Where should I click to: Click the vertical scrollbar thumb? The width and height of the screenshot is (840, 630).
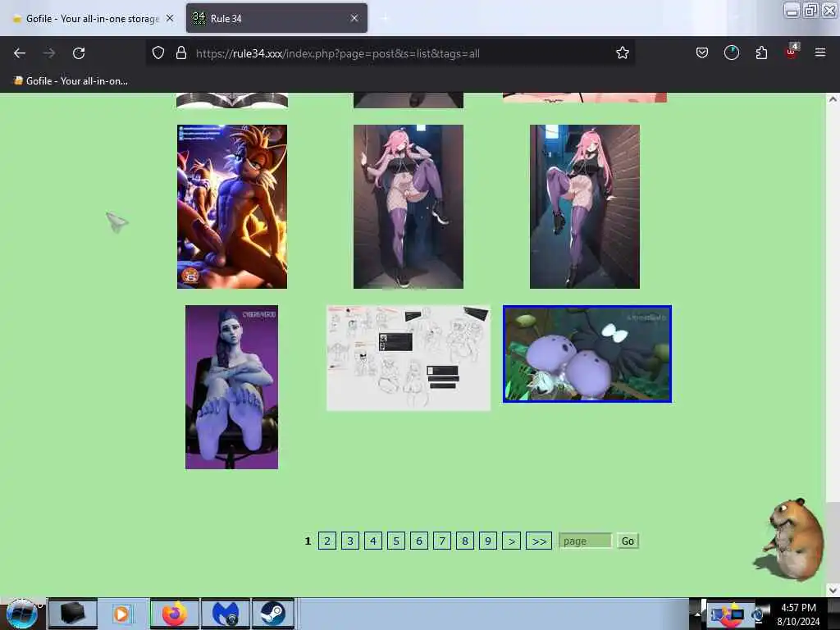[x=833, y=542]
